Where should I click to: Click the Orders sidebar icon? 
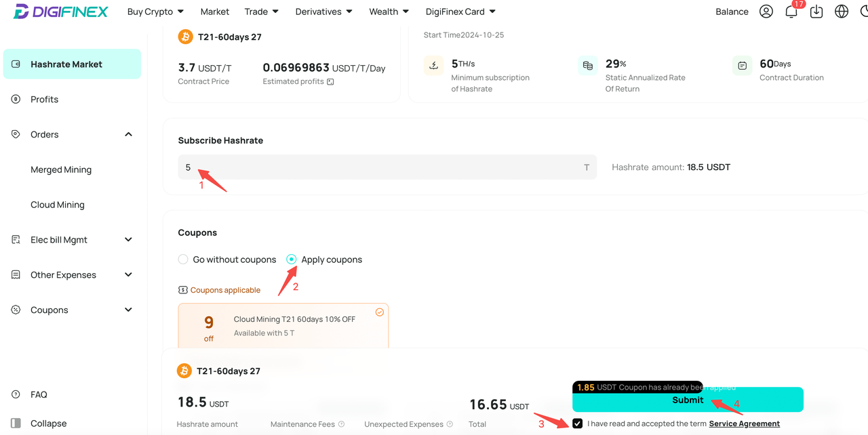pyautogui.click(x=16, y=134)
